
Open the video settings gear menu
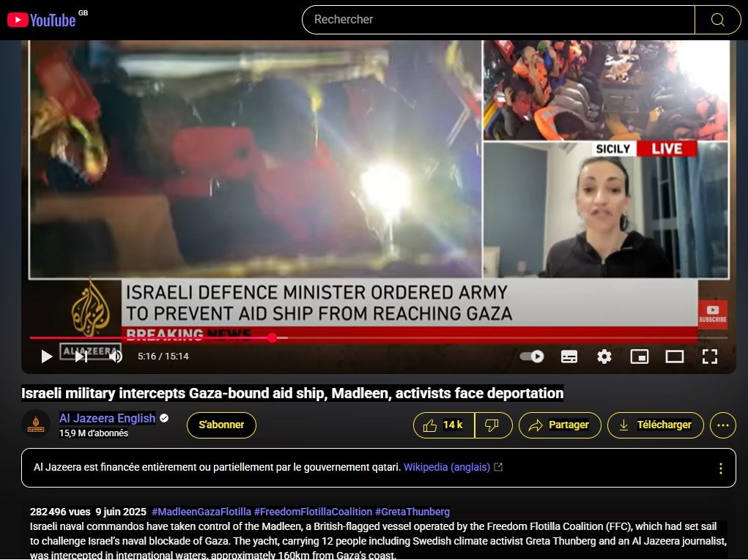pyautogui.click(x=604, y=356)
